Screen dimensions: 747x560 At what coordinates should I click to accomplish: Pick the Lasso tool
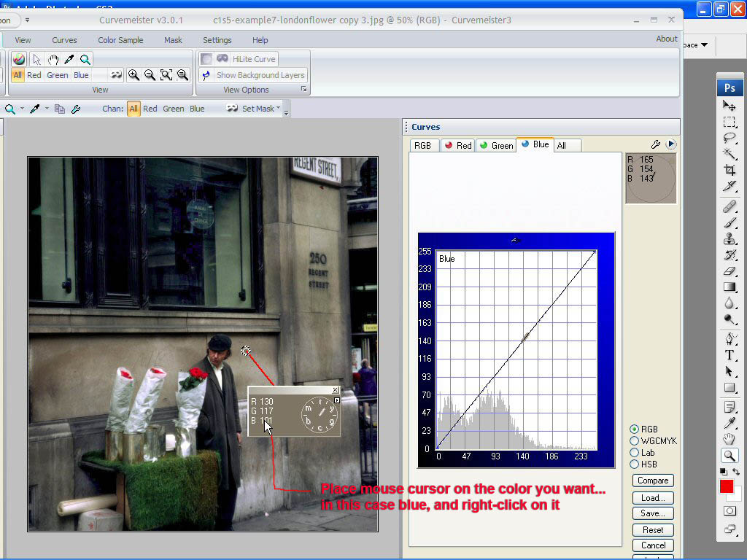[729, 138]
